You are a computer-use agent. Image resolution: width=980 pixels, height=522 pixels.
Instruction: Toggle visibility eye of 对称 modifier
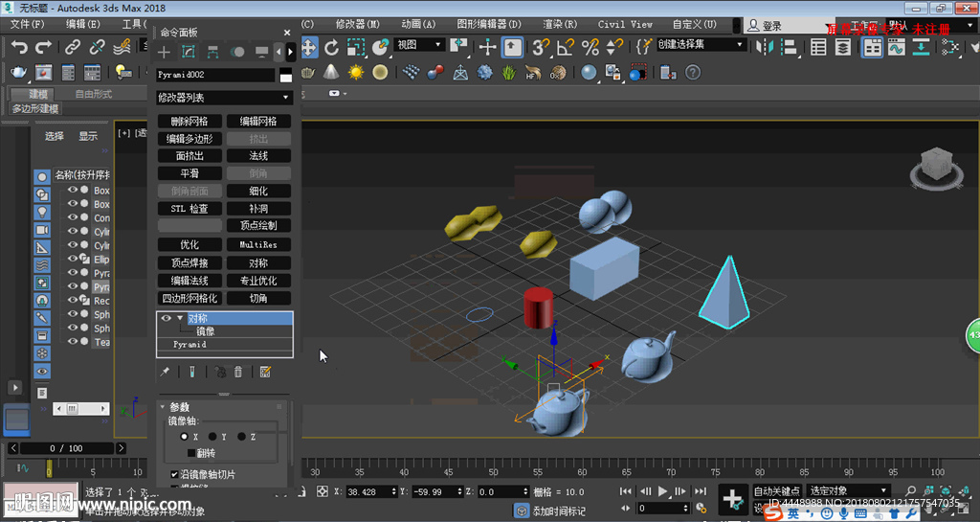click(x=167, y=318)
